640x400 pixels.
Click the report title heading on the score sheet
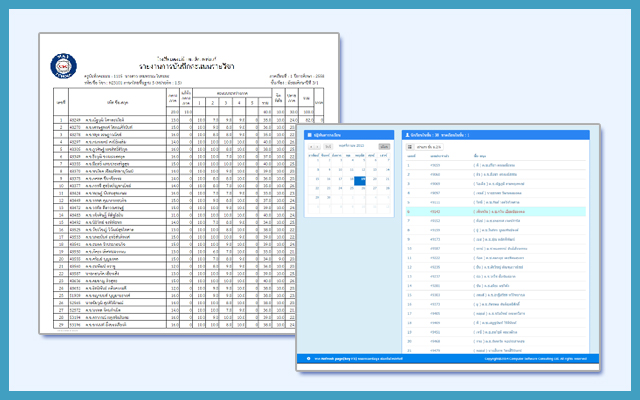[x=187, y=66]
